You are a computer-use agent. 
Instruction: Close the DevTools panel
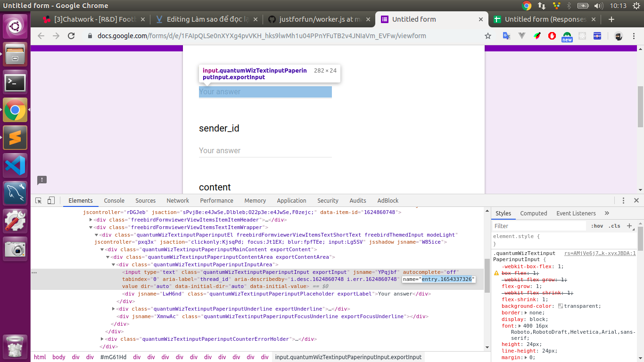(636, 200)
